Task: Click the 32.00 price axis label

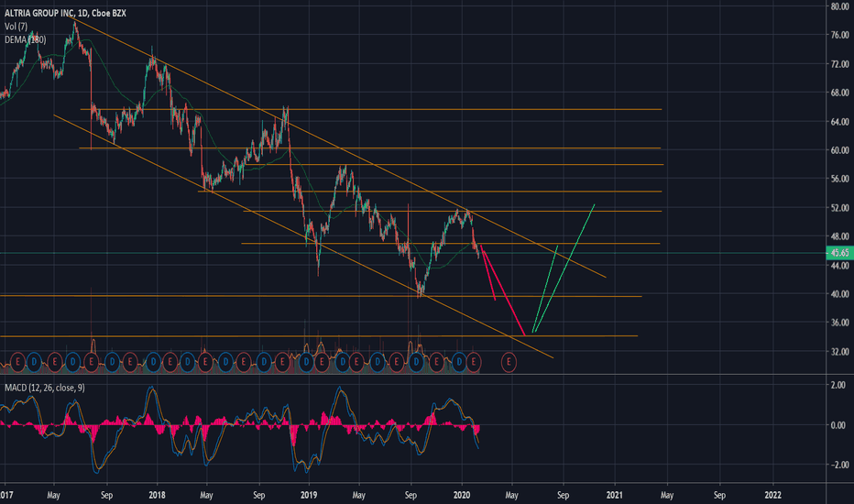Action: click(839, 352)
